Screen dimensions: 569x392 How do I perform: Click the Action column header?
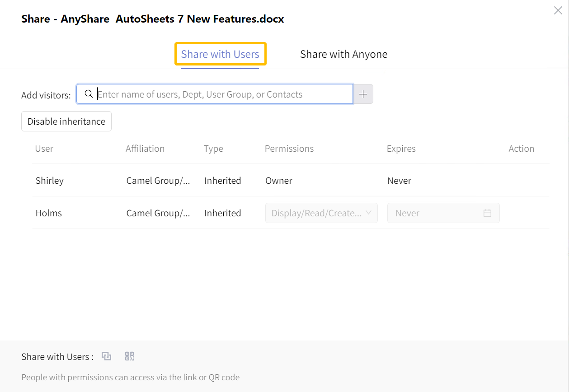522,149
